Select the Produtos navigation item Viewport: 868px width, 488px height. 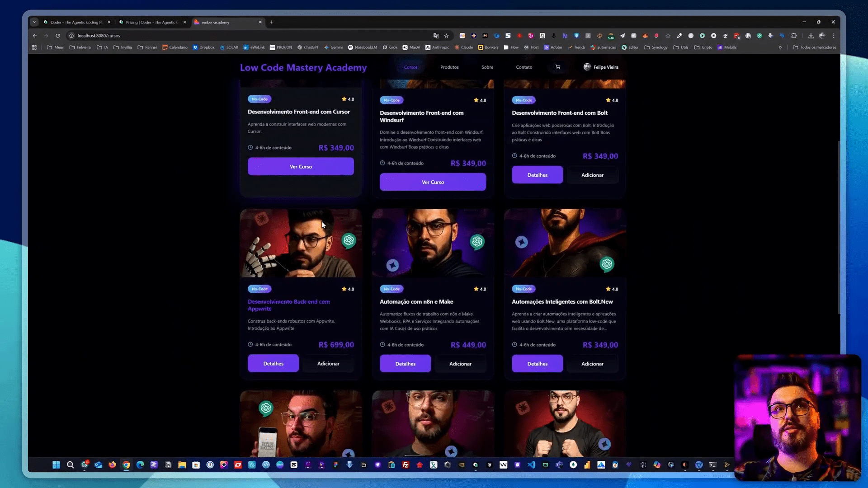pyautogui.click(x=449, y=67)
